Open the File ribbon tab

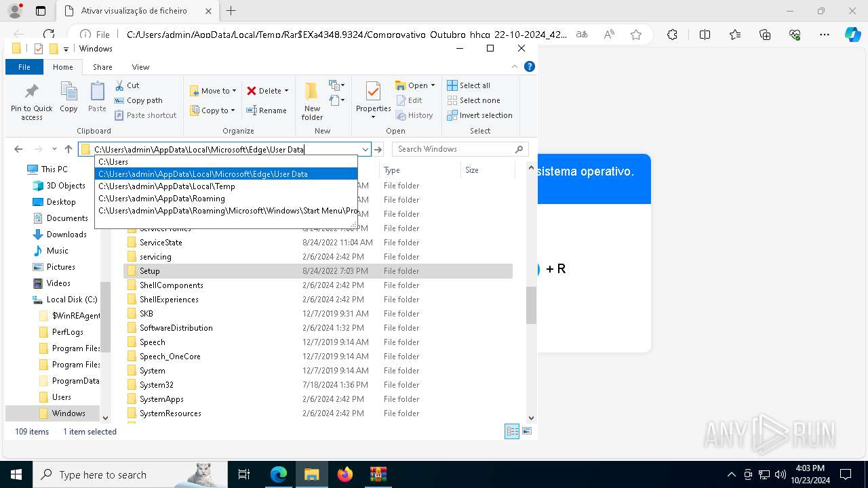(x=24, y=67)
